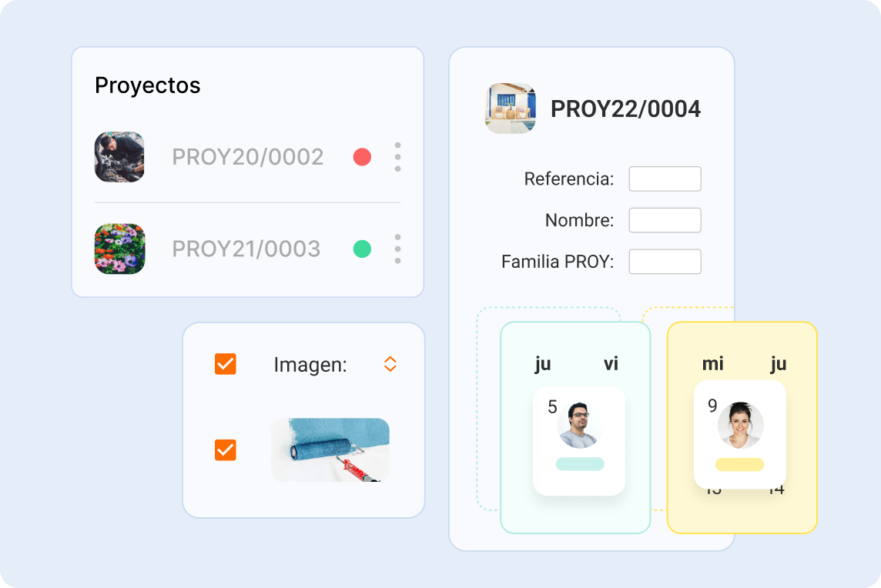Focus the Nombre text field
881x588 pixels.
click(x=665, y=220)
